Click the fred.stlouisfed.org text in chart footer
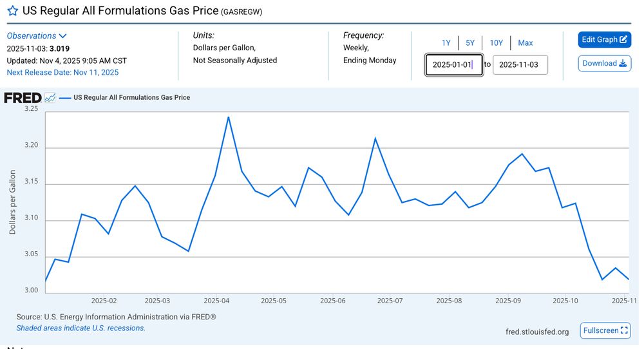Image resolution: width=644 pixels, height=349 pixels. click(537, 332)
